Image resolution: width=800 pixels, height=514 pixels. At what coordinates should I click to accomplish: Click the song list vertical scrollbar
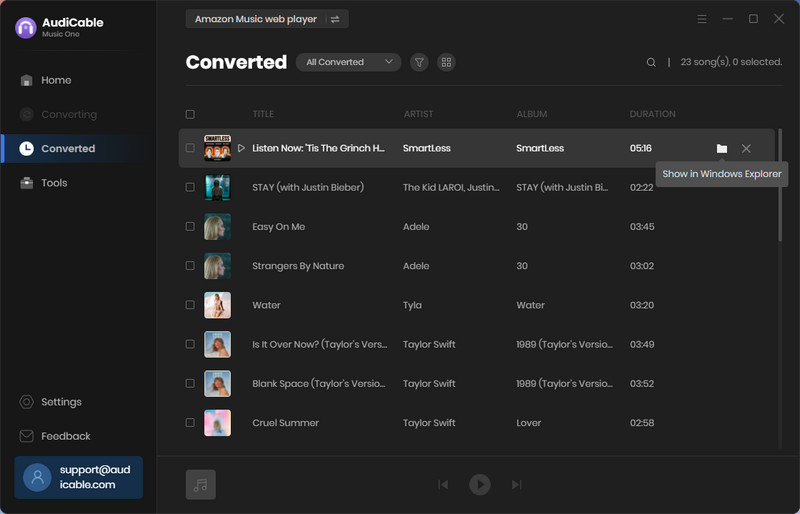click(x=780, y=185)
